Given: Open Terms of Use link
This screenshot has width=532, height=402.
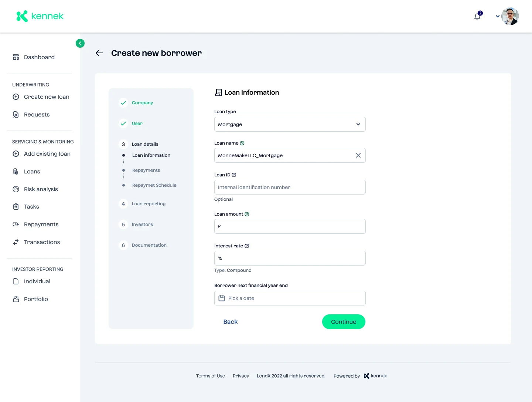Looking at the screenshot, I should (x=211, y=376).
